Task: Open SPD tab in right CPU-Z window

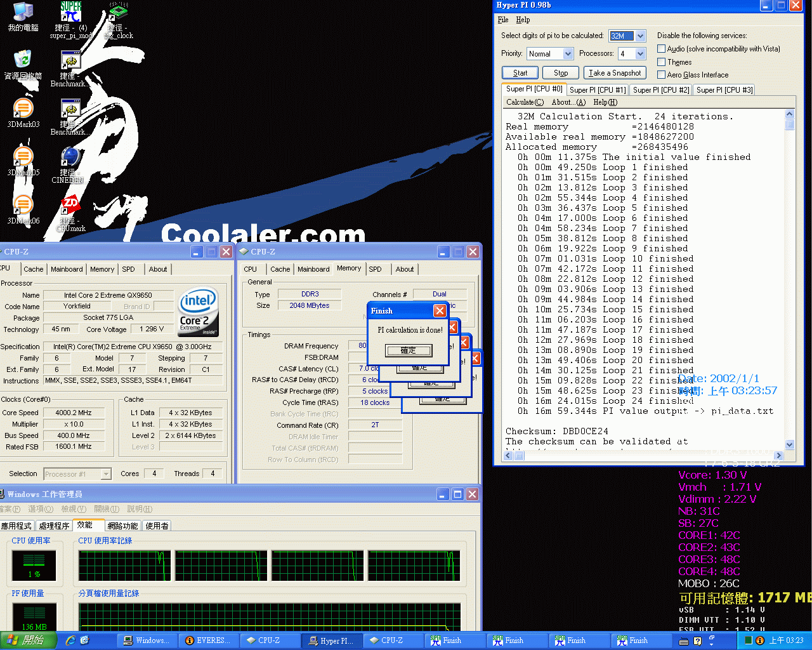Action: pos(376,269)
